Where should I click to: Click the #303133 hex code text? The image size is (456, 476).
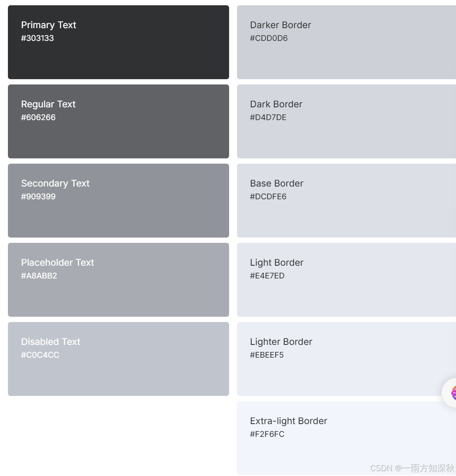(37, 38)
